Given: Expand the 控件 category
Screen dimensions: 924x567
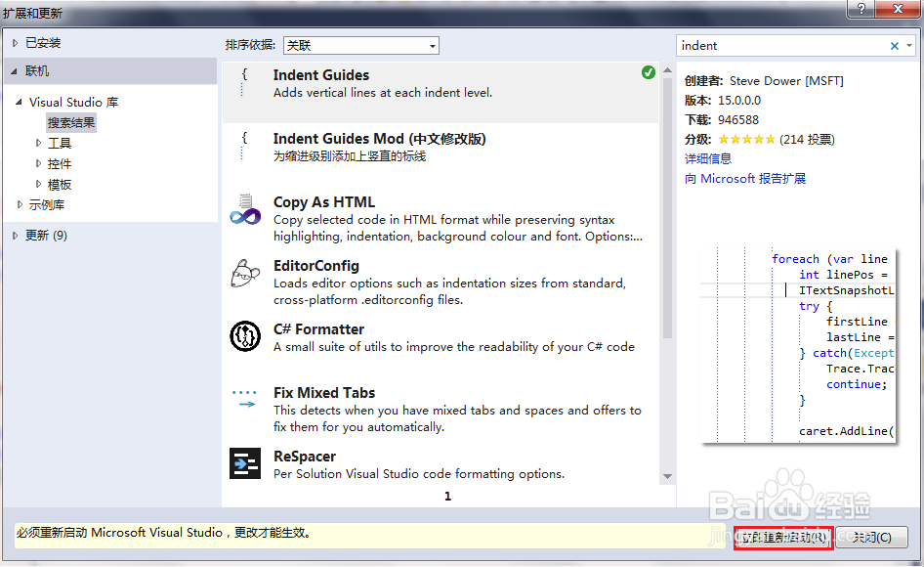Looking at the screenshot, I should (x=38, y=163).
